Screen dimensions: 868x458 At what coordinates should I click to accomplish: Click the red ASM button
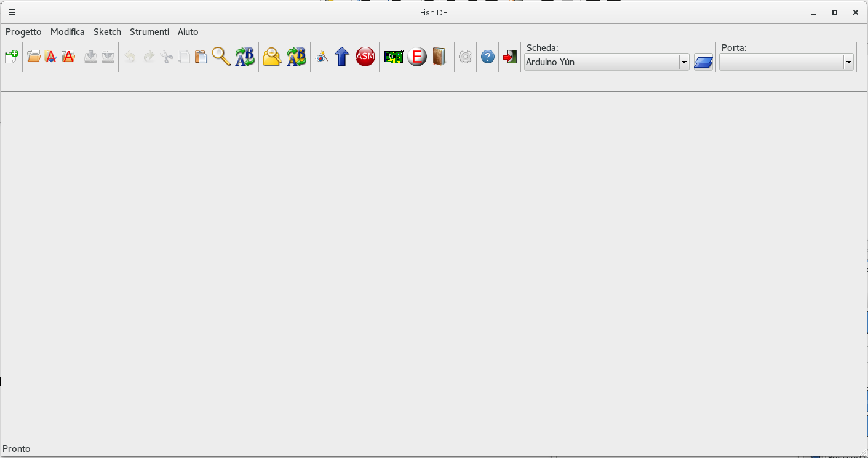click(365, 57)
